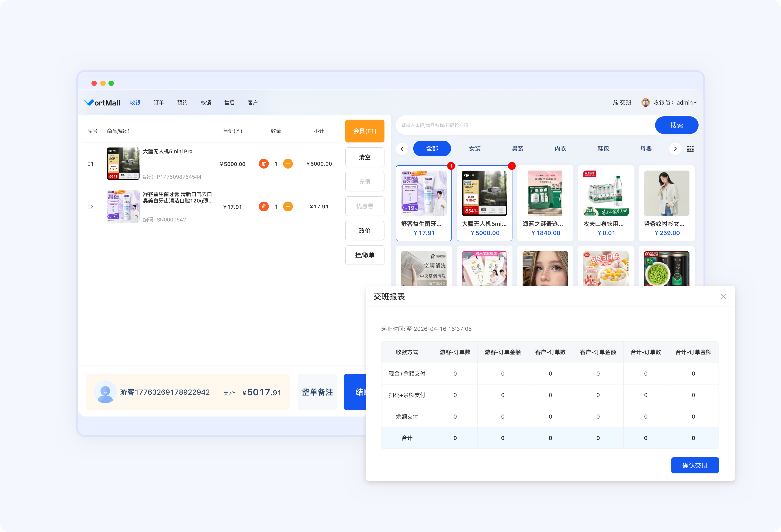Add 海蓝之谜 product thumbnail to cart
Screen dimensions: 781x532
pos(545,193)
